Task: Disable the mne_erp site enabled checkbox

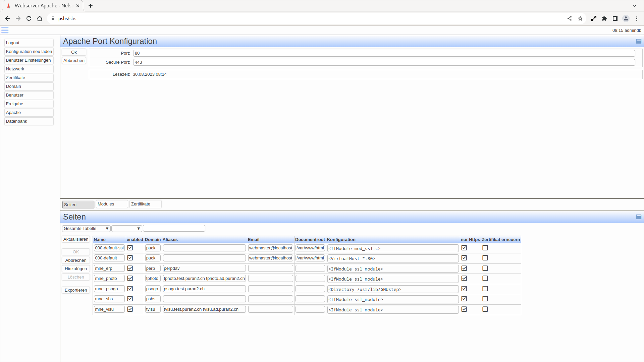Action: 130,268
